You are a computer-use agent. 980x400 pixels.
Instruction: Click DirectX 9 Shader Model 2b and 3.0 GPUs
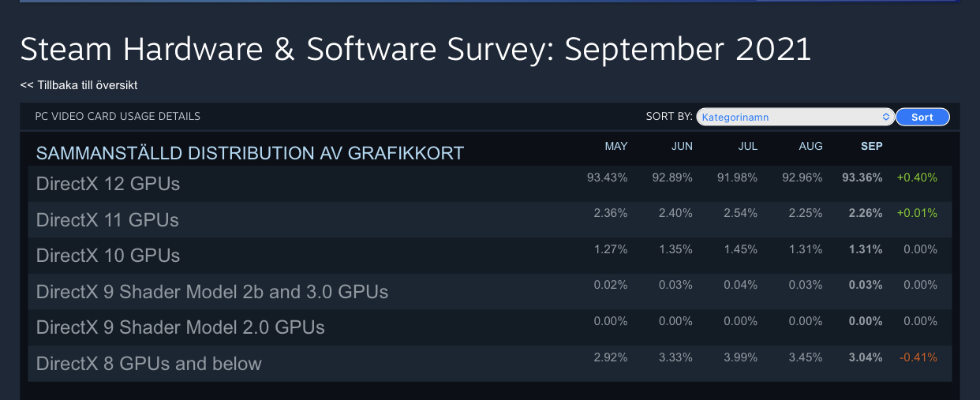tap(212, 292)
